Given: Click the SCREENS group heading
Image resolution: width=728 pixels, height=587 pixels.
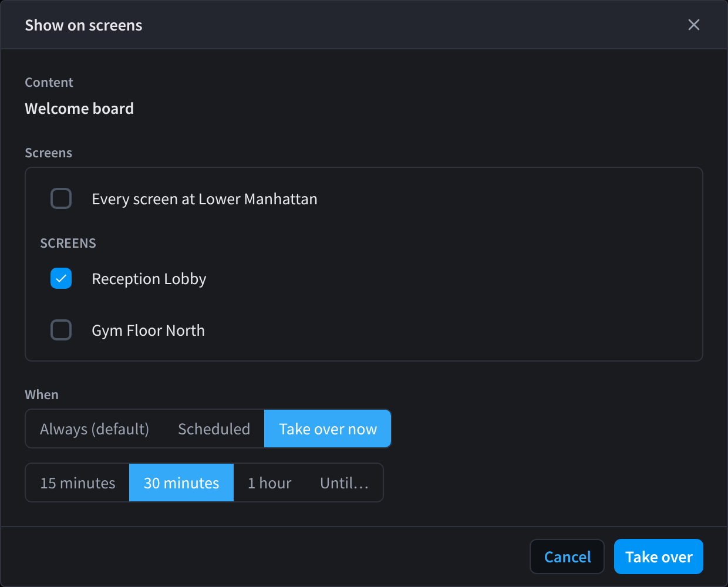Looking at the screenshot, I should pos(68,243).
